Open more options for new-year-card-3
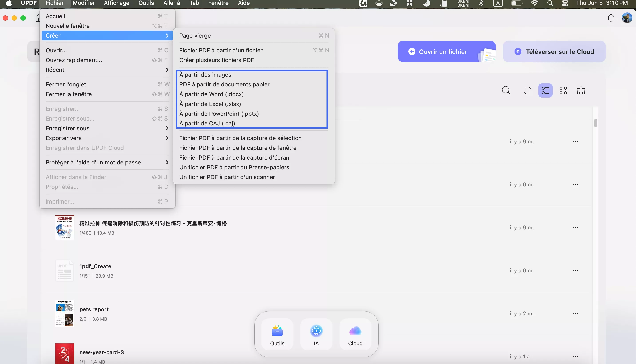The width and height of the screenshot is (636, 364). 575,356
